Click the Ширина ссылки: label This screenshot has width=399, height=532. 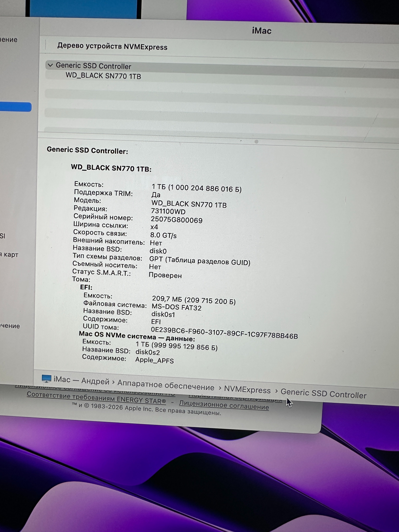[101, 225]
